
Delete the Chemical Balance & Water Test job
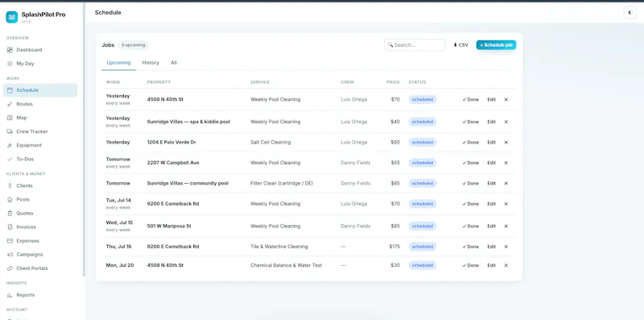coord(506,266)
